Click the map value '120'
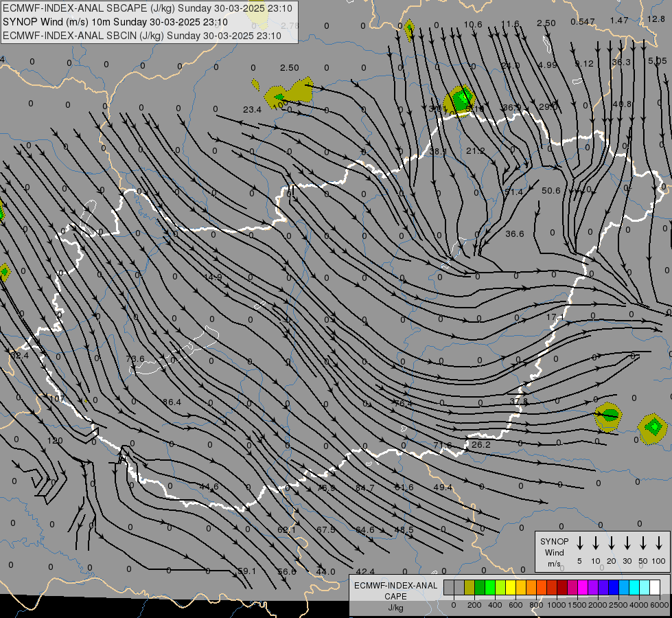Image resolution: width=672 pixels, height=618 pixels. 55,440
